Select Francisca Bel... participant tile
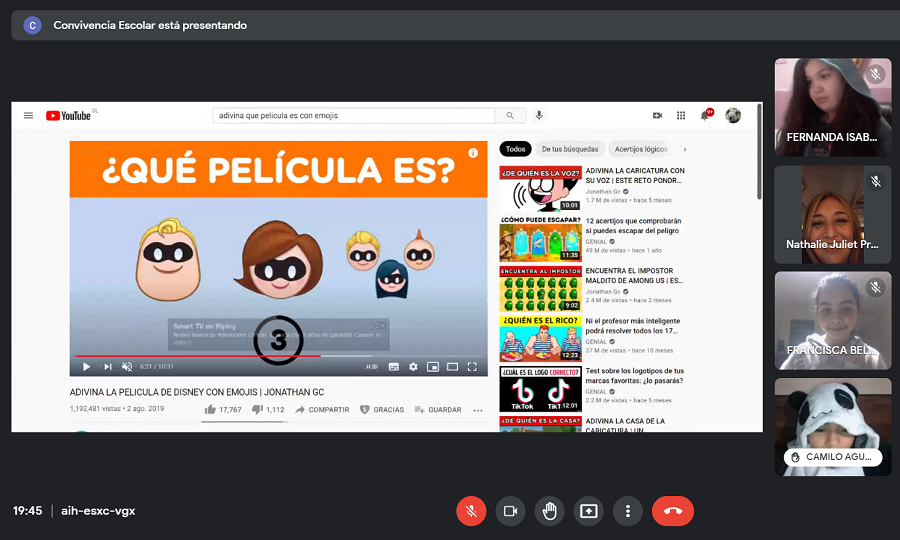 (x=833, y=321)
